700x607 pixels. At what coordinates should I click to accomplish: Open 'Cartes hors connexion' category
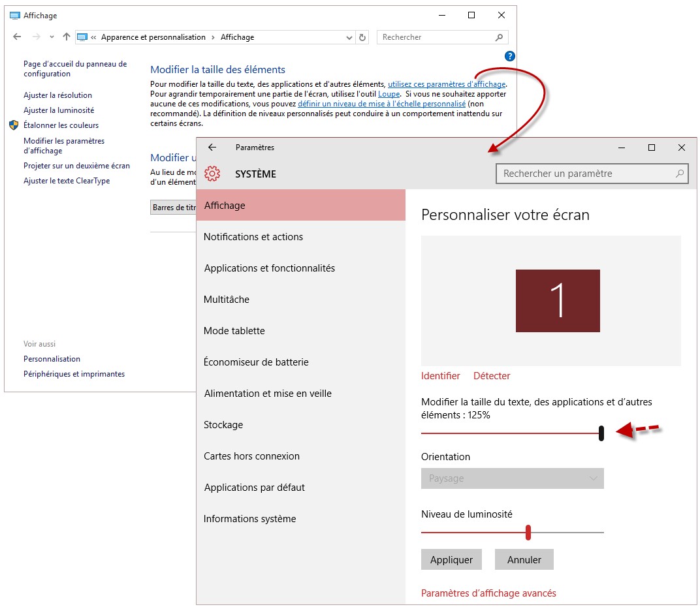point(301,456)
